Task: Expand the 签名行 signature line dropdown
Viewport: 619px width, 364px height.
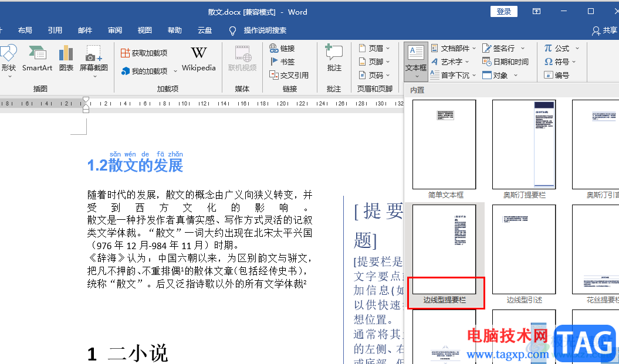Action: [x=522, y=49]
